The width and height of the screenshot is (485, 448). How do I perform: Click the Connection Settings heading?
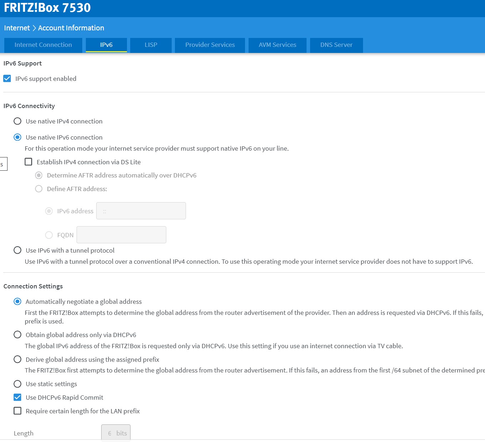pos(33,286)
